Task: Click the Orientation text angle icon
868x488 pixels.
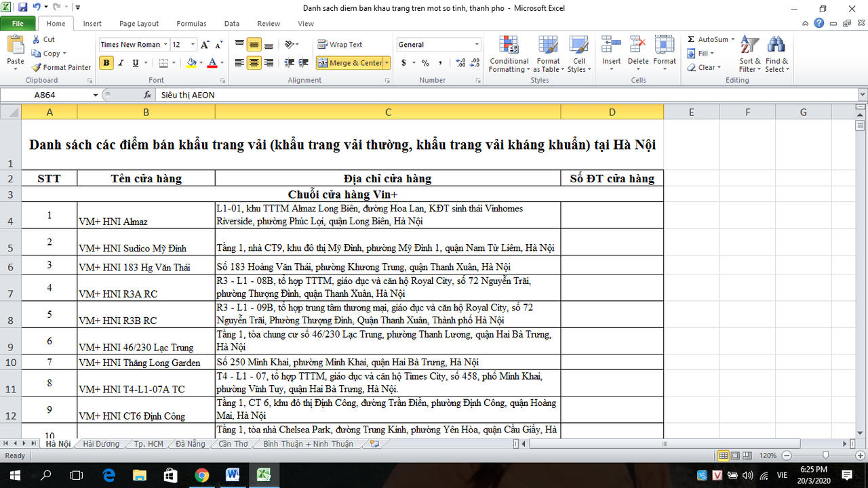Action: point(290,45)
